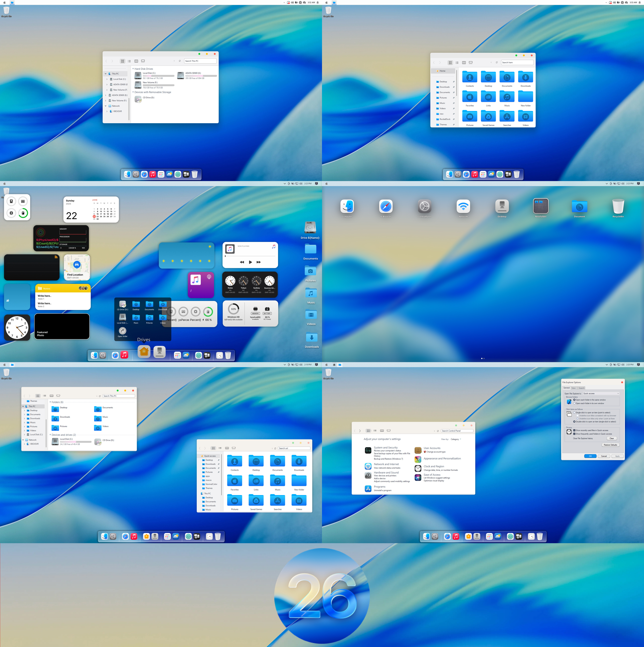This screenshot has width=644, height=647.
Task: Select Home in the Search ham window sidebar
Action: click(x=443, y=71)
